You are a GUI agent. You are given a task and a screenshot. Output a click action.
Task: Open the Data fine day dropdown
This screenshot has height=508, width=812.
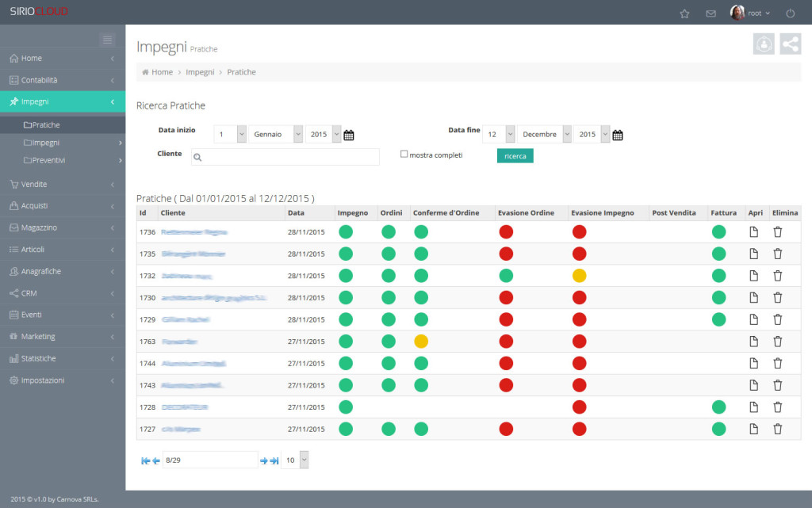pyautogui.click(x=499, y=134)
